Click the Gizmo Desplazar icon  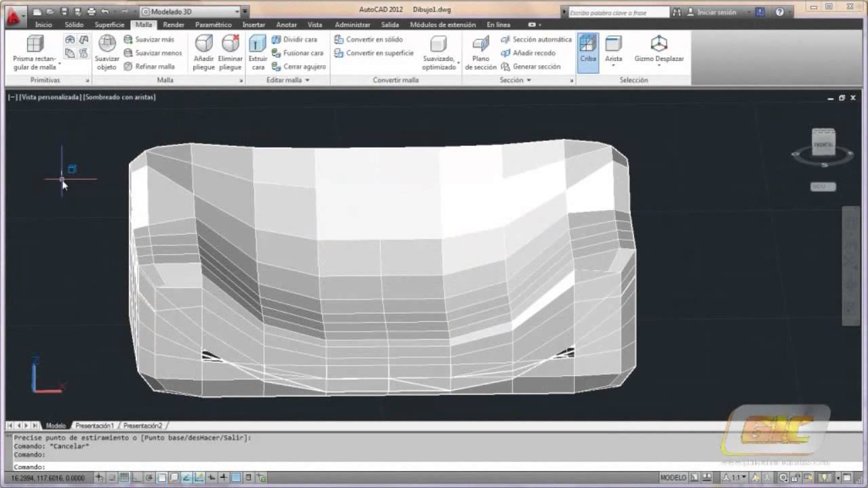click(x=658, y=44)
